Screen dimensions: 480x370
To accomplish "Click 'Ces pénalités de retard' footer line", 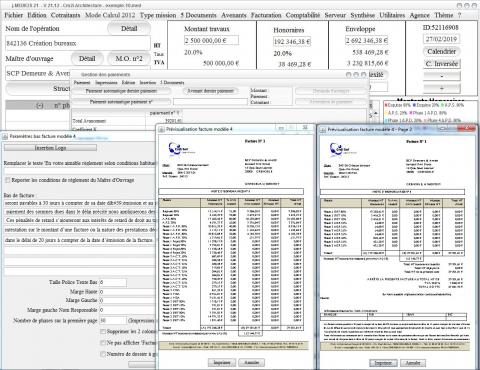I will point(80,220).
